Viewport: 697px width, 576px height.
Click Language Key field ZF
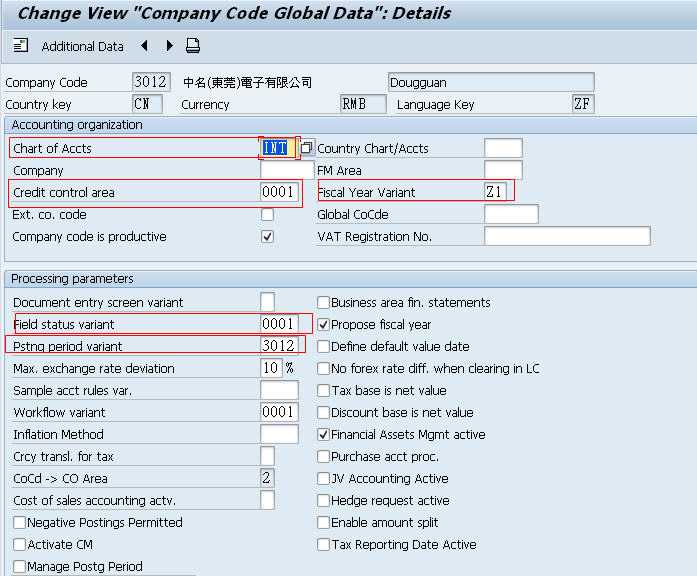[583, 104]
